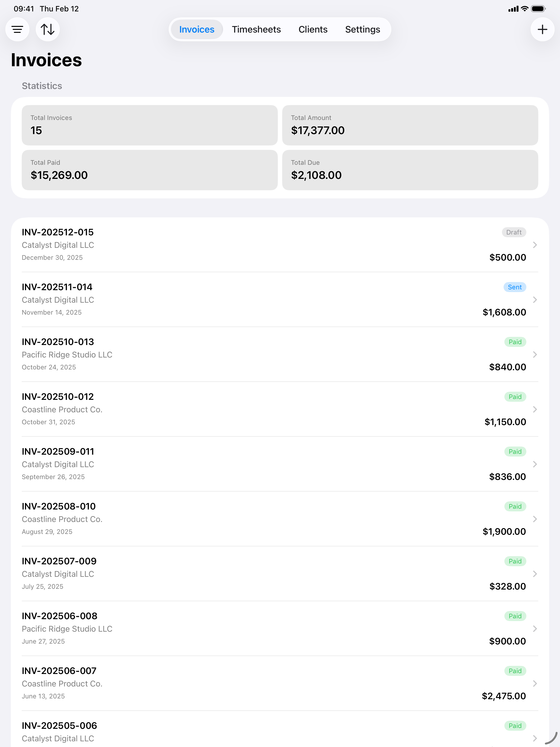Viewport: 560px width, 747px height.
Task: Open the filter menu icon
Action: (17, 29)
